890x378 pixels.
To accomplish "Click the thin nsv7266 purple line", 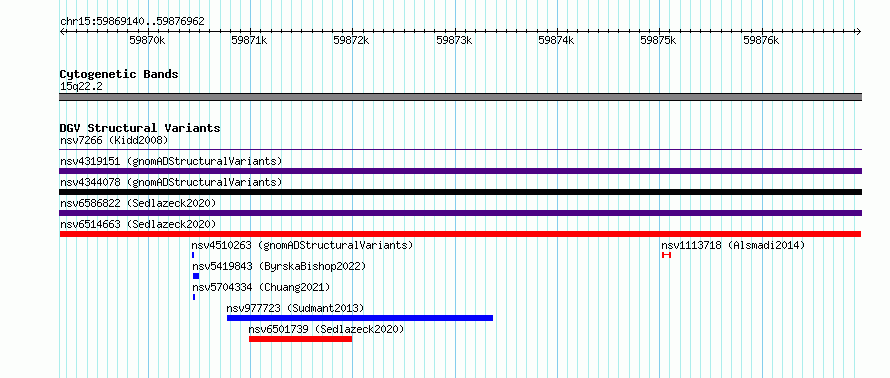I will (460, 150).
